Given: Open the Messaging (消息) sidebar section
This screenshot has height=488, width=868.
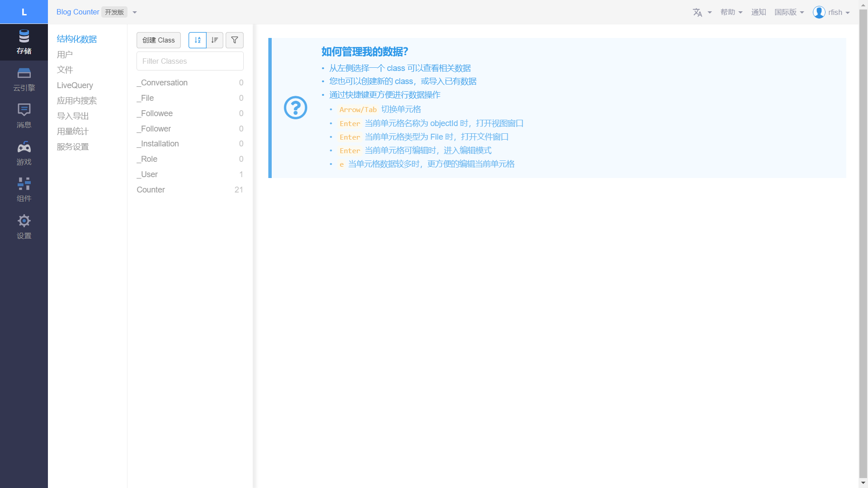Looking at the screenshot, I should click(x=24, y=116).
